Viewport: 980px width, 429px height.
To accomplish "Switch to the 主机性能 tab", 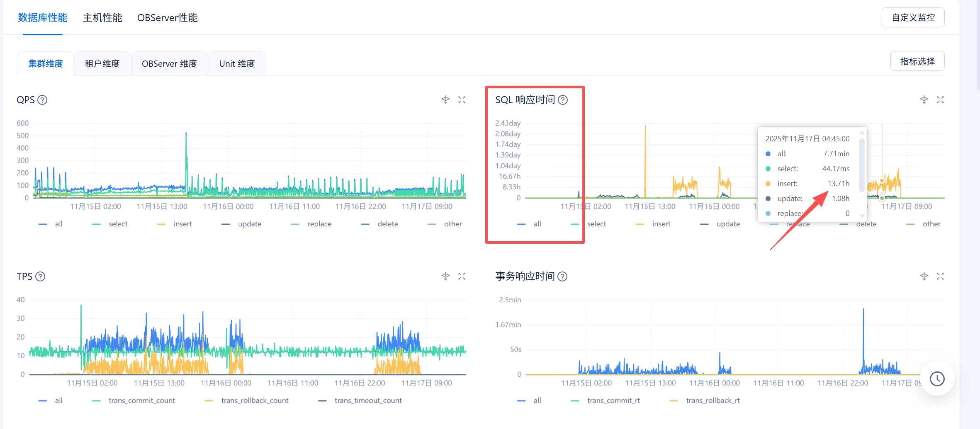I will (102, 18).
